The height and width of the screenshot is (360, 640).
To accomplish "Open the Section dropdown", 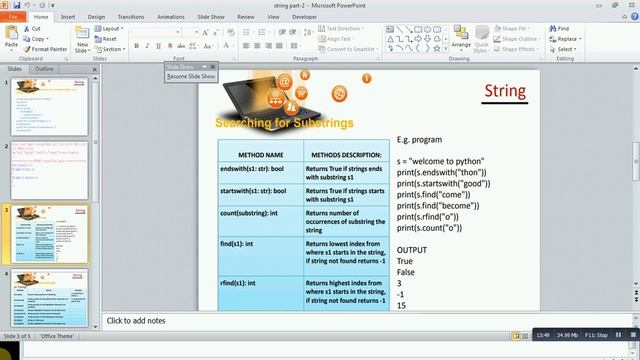I will pyautogui.click(x=110, y=49).
